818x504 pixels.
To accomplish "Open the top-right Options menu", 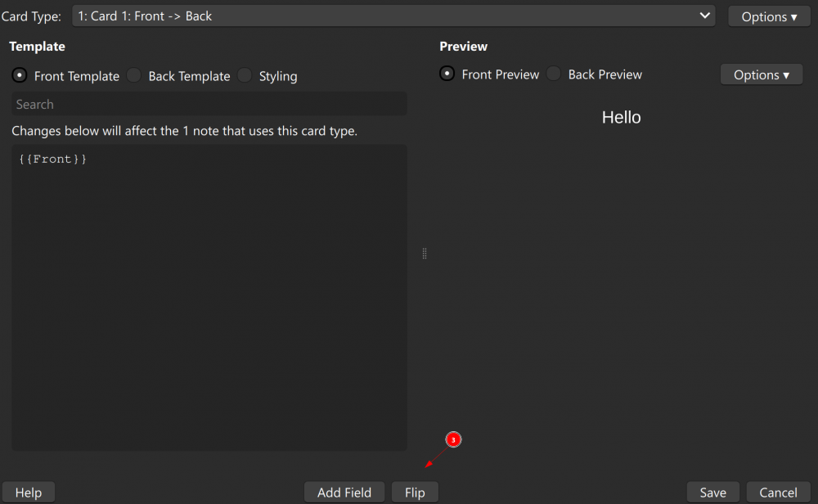I will 768,16.
